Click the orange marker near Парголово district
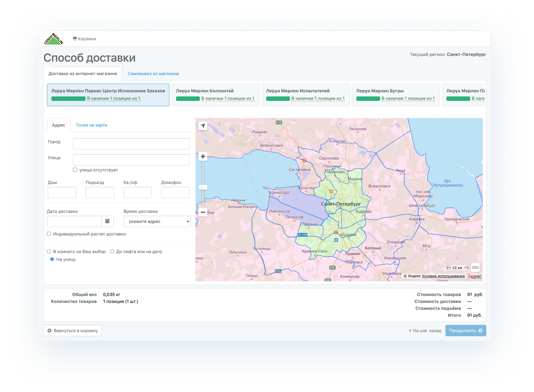Screen dimensions: 534x392 tap(331, 191)
